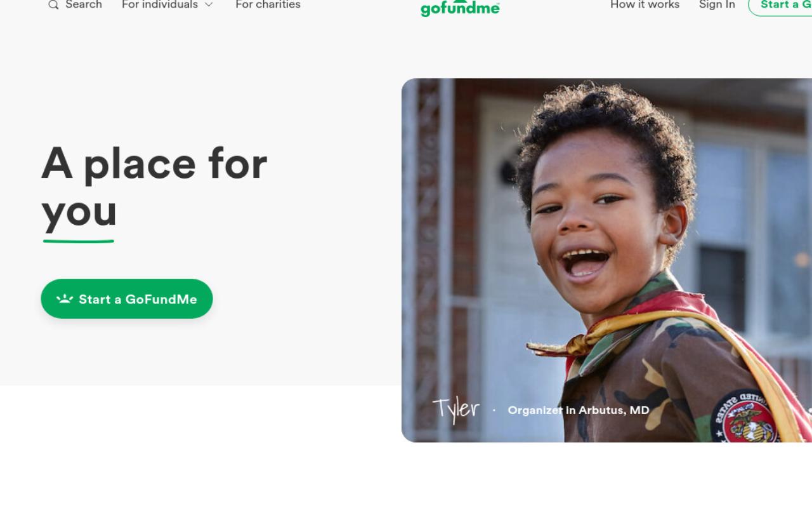The image size is (812, 508).
Task: Go to For charities page
Action: coord(268,4)
